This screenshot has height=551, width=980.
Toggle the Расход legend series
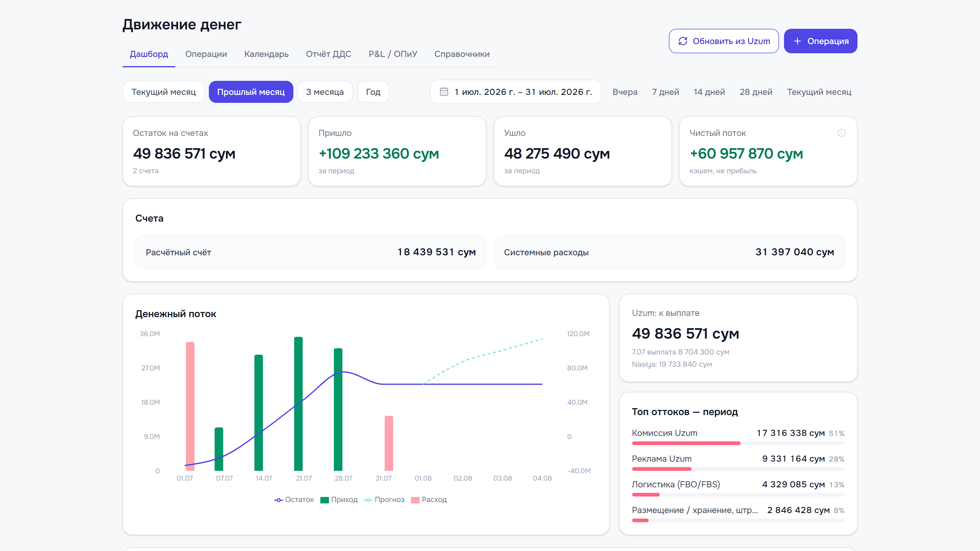(x=429, y=500)
